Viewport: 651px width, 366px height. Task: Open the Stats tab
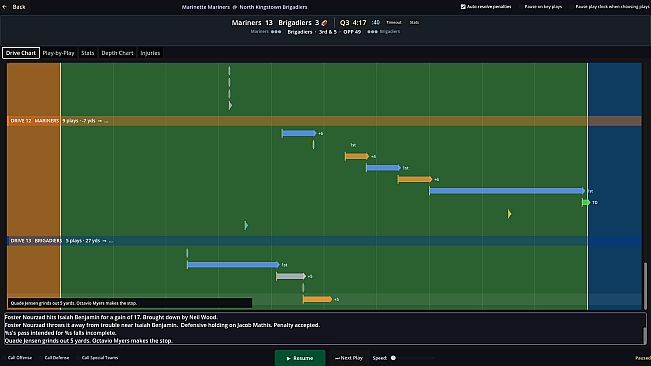point(88,53)
